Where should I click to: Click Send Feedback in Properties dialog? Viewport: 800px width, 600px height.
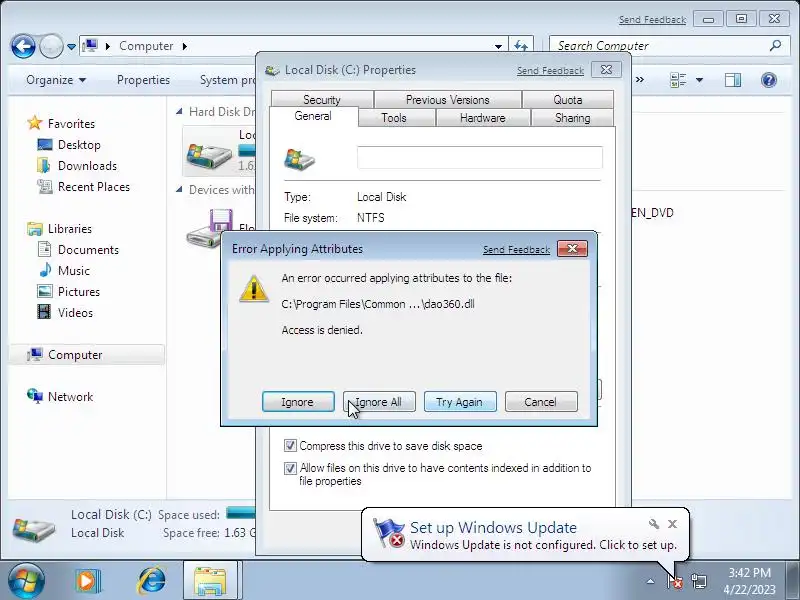pyautogui.click(x=550, y=71)
